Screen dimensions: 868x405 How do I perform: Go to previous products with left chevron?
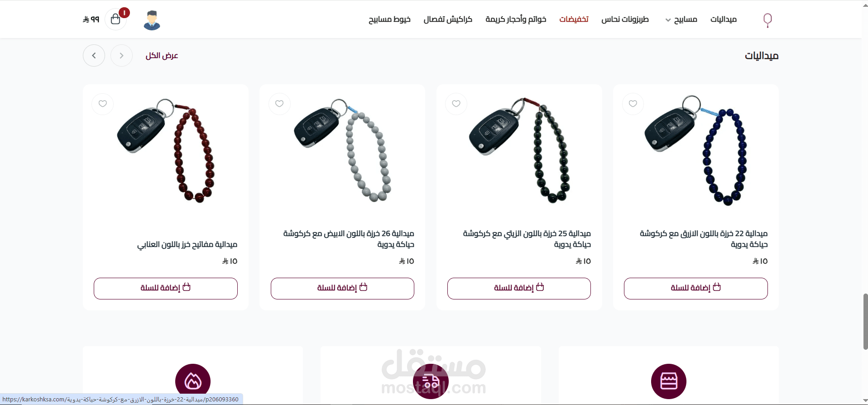point(94,55)
